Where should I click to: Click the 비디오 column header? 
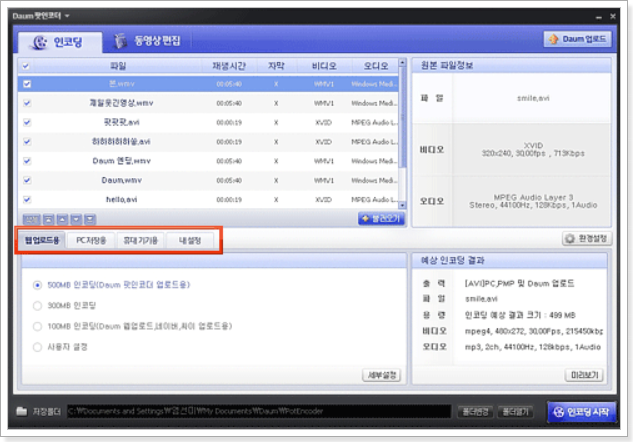[x=324, y=66]
